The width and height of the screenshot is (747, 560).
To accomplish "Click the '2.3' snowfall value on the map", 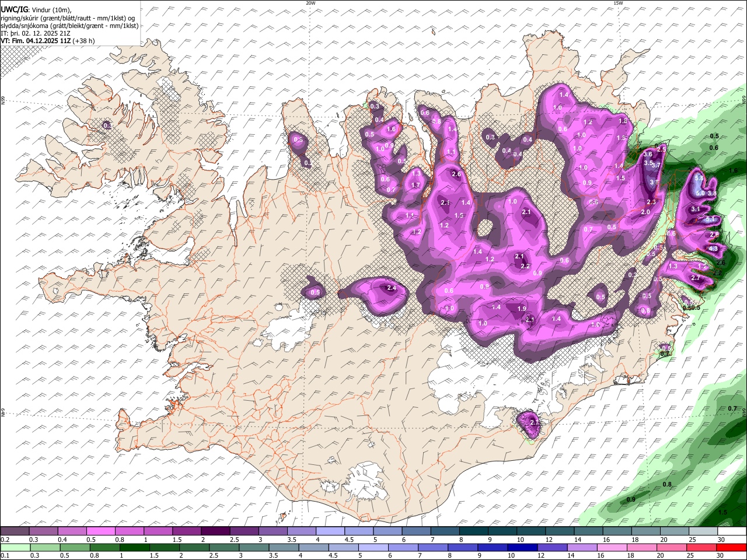I will [652, 202].
